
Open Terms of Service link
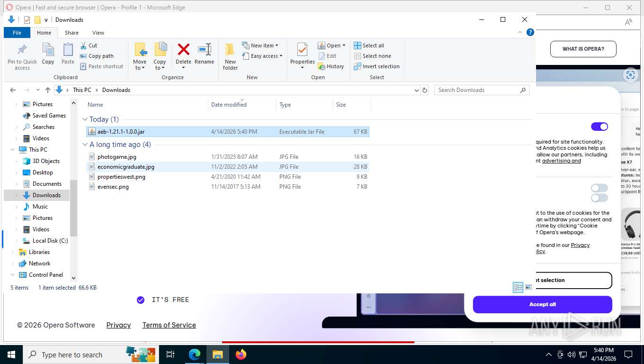(x=169, y=325)
